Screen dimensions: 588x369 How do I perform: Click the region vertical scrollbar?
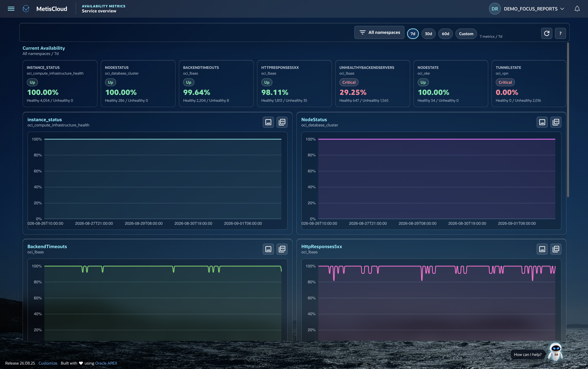(568, 120)
